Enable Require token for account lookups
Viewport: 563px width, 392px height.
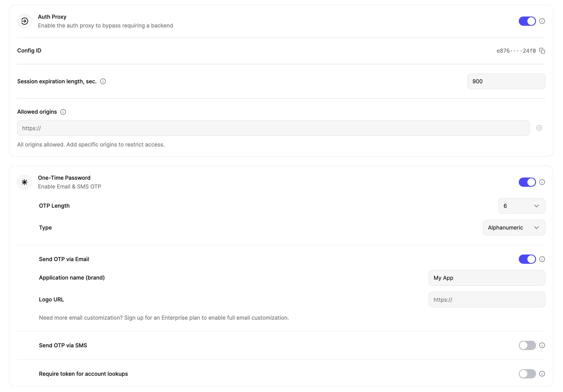coord(528,374)
